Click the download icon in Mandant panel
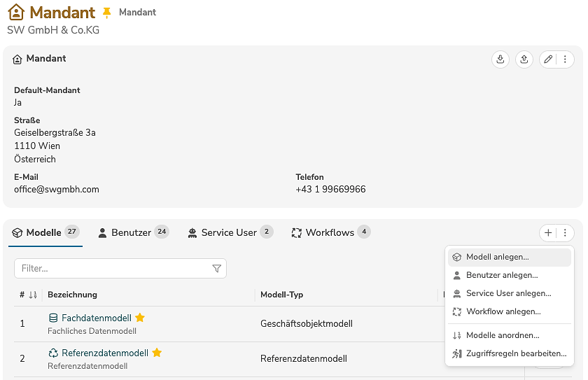The height and width of the screenshot is (380, 588). tap(500, 59)
